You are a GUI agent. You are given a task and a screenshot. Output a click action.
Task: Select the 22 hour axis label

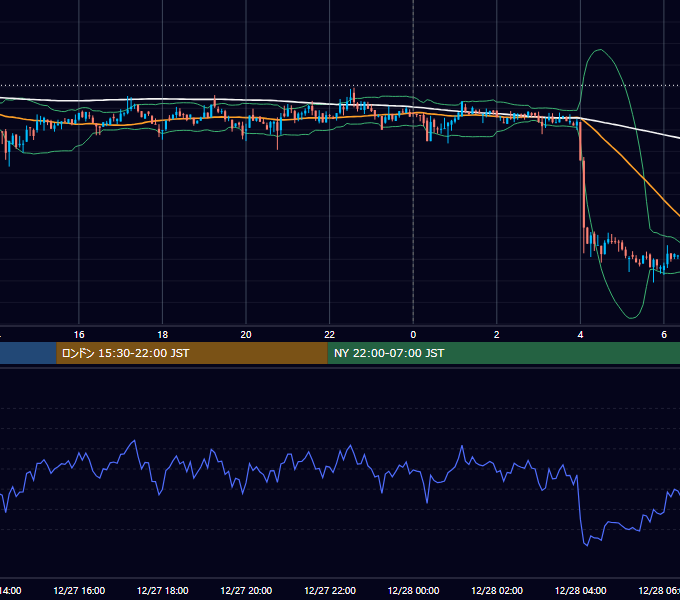tap(330, 335)
